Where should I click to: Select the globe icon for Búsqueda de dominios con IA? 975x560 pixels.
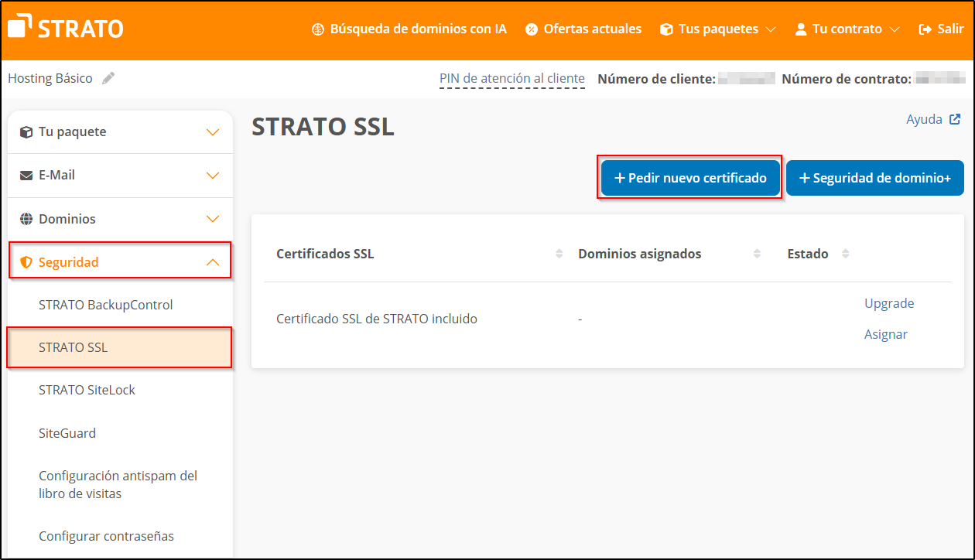[316, 29]
